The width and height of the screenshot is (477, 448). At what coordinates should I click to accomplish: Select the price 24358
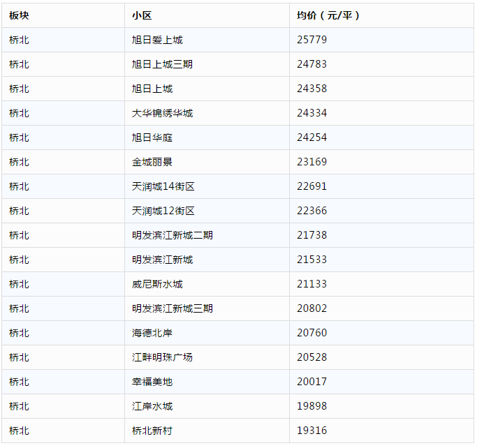[x=311, y=89]
